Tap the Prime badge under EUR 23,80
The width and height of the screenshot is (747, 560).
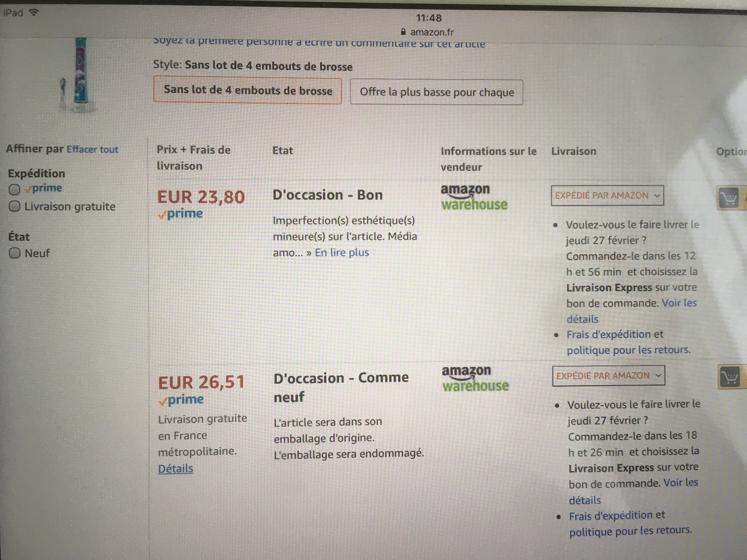click(x=180, y=214)
